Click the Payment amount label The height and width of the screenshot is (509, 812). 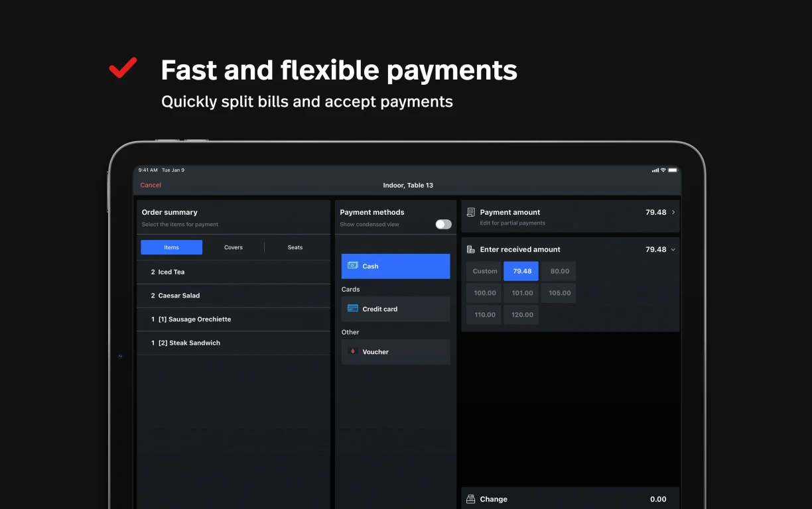510,212
